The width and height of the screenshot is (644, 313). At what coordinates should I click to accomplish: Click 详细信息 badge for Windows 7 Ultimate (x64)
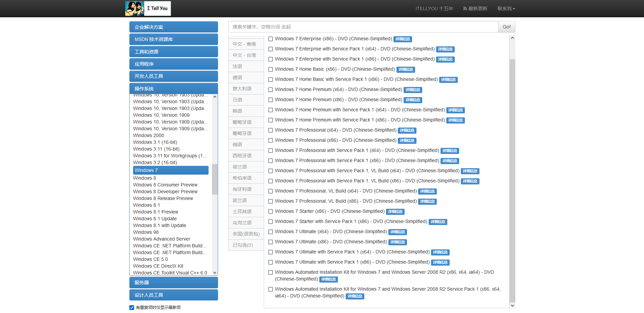pyautogui.click(x=397, y=232)
